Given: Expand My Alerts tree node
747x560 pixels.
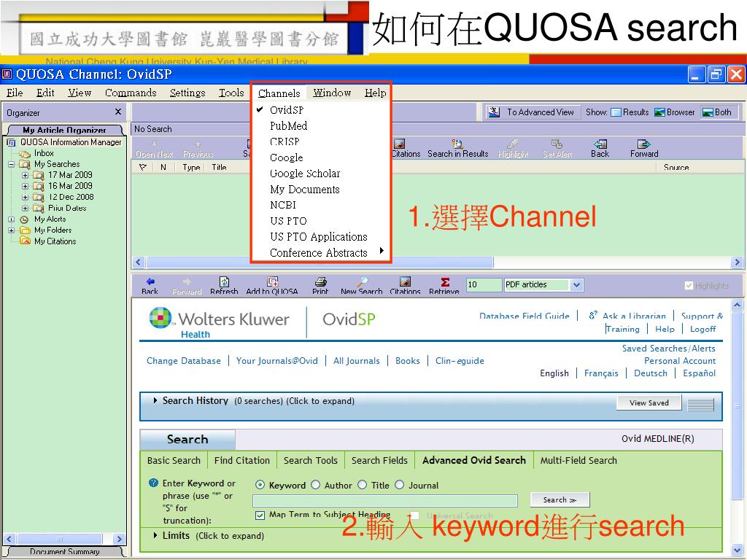Looking at the screenshot, I should tap(11, 219).
